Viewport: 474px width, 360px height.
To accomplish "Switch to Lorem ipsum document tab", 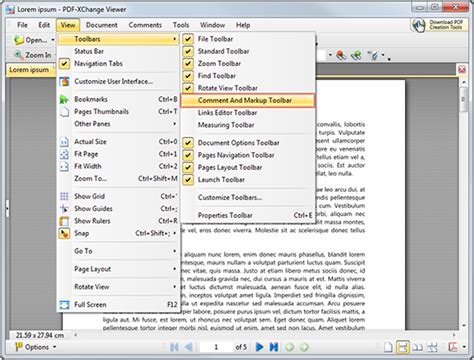I will tap(29, 70).
